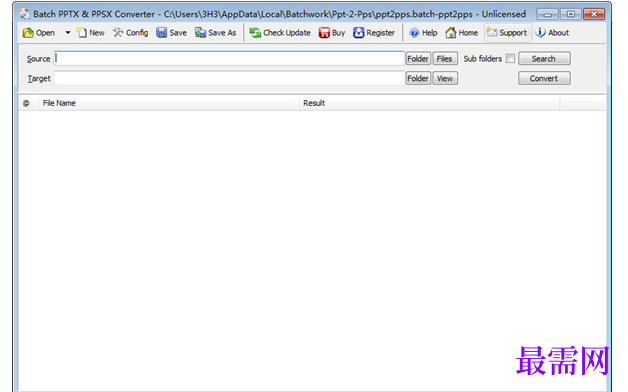Viewport: 628px width, 392px height.
Task: Open the Config settings
Action: [131, 33]
